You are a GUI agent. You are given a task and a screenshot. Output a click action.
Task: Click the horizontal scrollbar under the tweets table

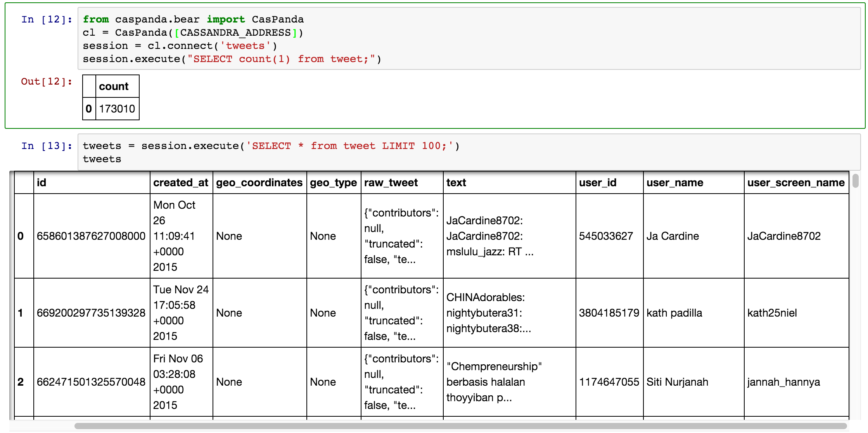pyautogui.click(x=460, y=426)
